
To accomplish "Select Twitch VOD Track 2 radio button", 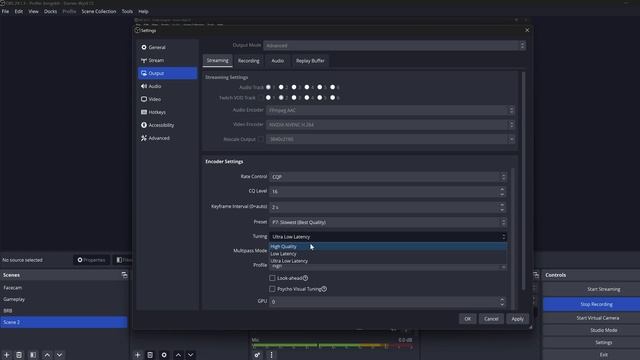I will tap(281, 98).
